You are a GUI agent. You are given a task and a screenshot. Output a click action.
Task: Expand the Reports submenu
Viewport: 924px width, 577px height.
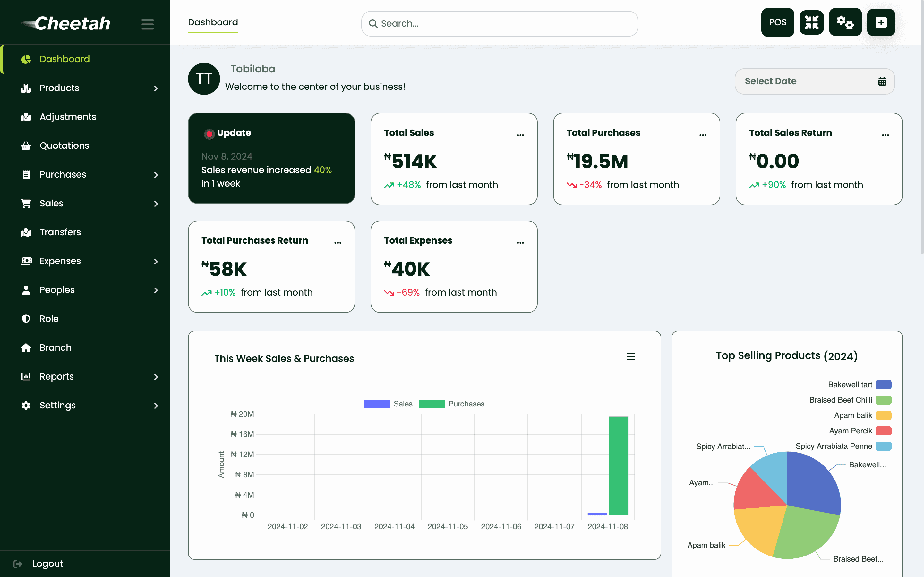[156, 377]
